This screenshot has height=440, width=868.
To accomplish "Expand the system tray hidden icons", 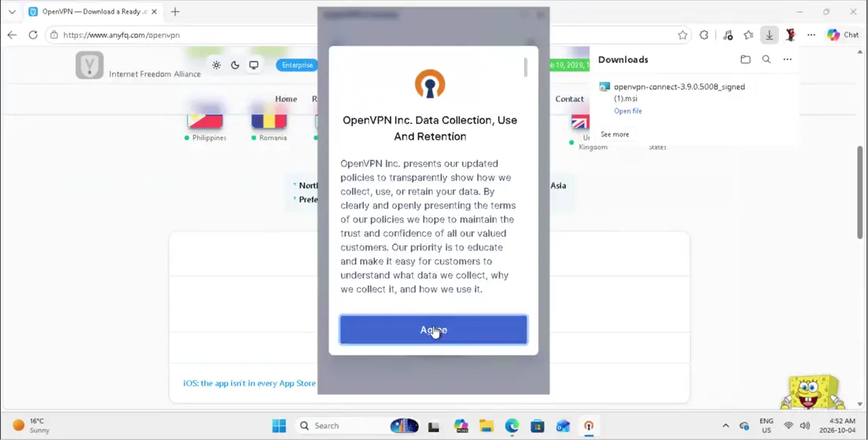I will [x=726, y=426].
